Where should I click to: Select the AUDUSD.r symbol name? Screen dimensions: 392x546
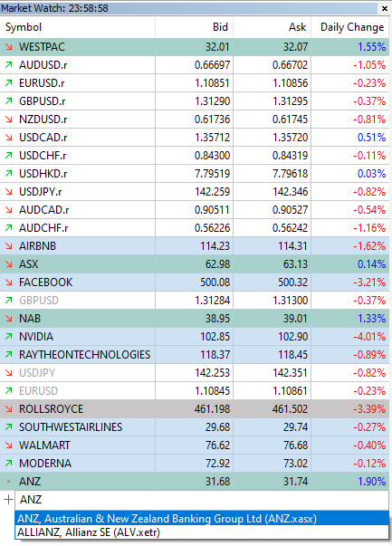43,65
